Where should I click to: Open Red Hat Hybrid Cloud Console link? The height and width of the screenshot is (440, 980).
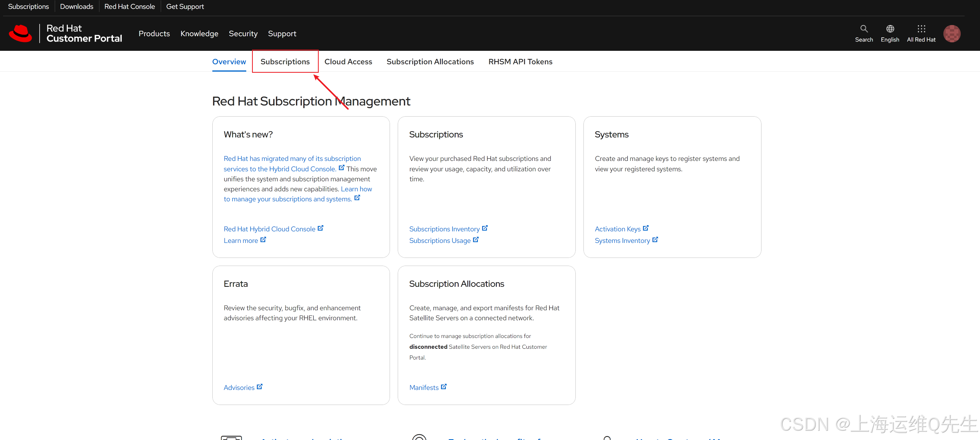pyautogui.click(x=269, y=229)
